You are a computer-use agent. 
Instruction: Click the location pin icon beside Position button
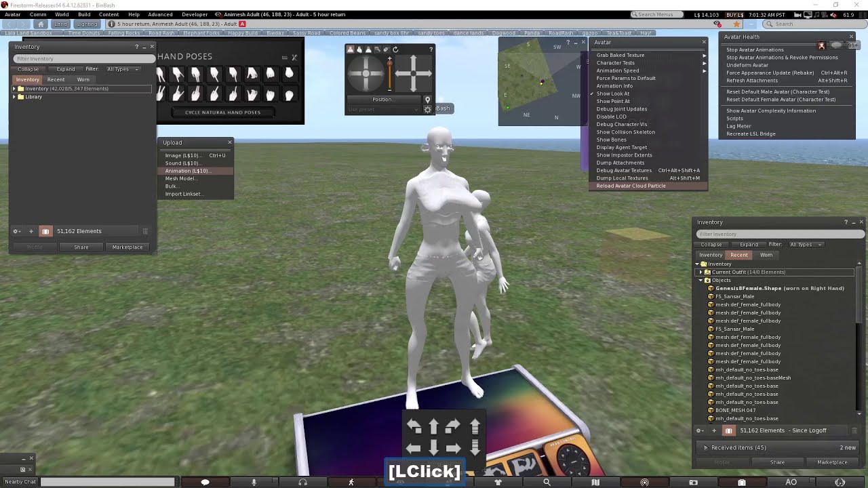(427, 99)
